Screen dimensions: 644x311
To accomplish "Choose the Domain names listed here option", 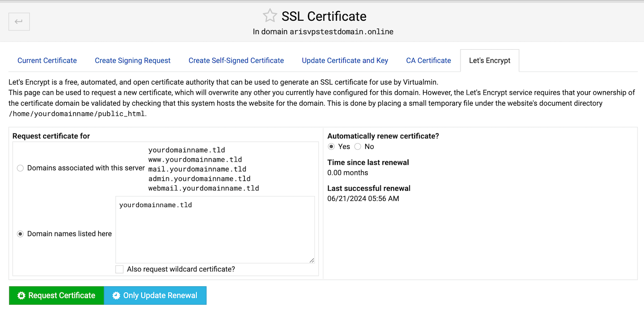I will [x=20, y=234].
